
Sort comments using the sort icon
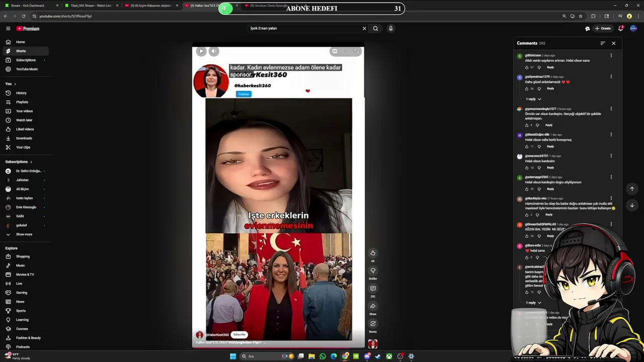point(602,43)
